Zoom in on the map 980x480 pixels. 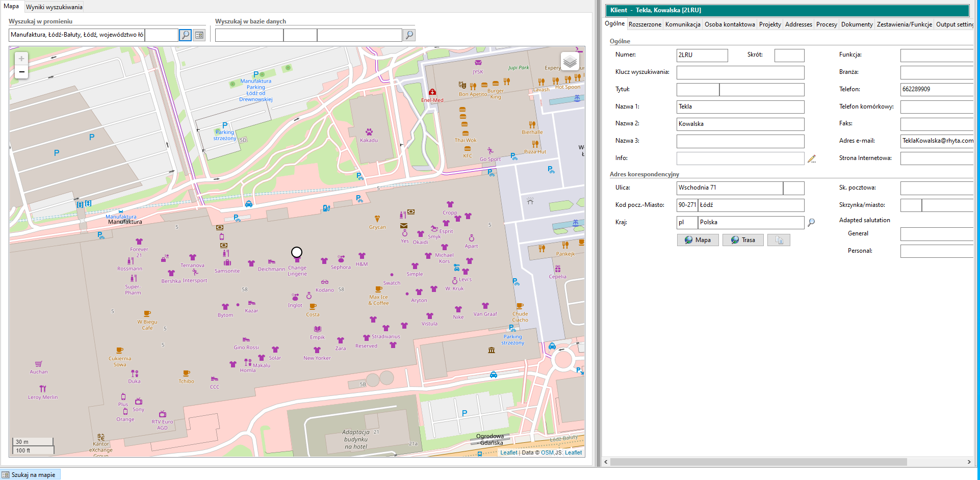21,59
